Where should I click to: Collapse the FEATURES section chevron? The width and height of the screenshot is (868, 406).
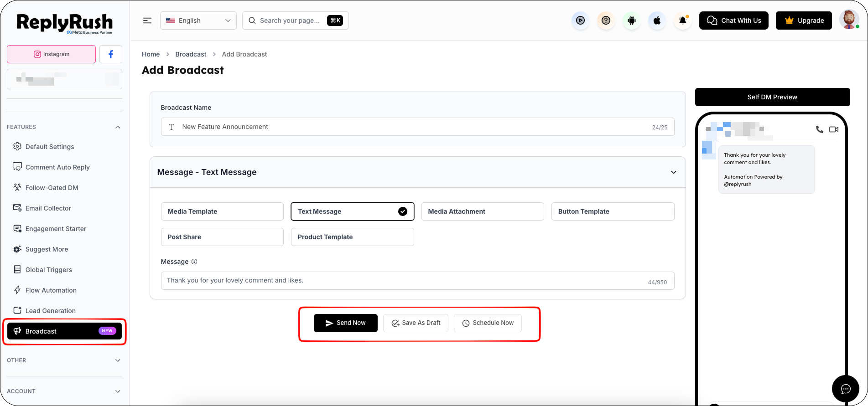pos(118,127)
